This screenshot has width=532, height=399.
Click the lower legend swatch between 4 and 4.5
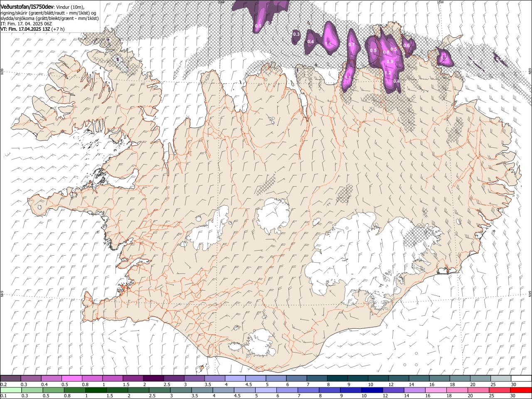223,390
